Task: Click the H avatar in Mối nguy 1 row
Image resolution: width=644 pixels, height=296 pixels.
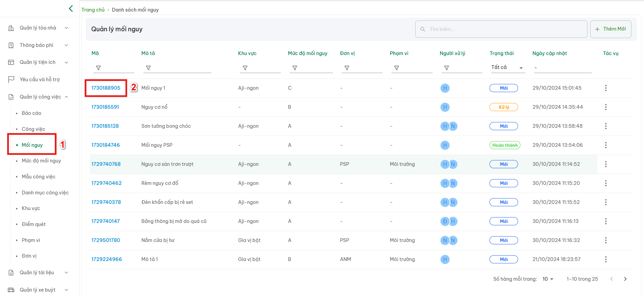Action: tap(445, 88)
